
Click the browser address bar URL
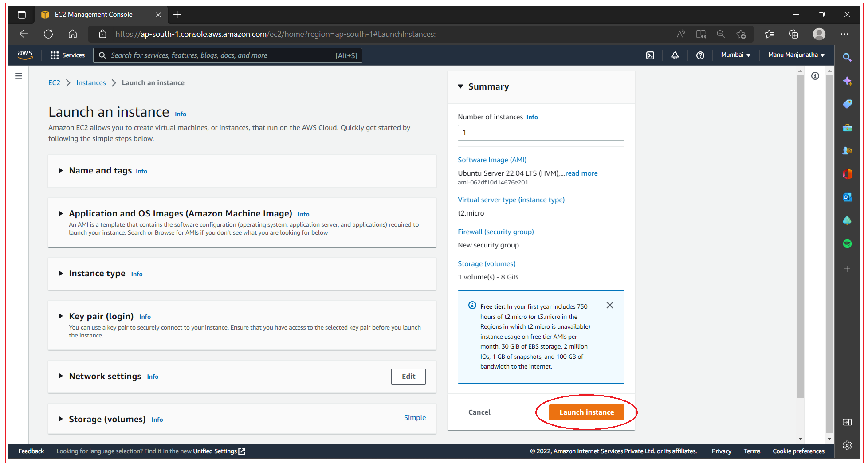coord(275,34)
